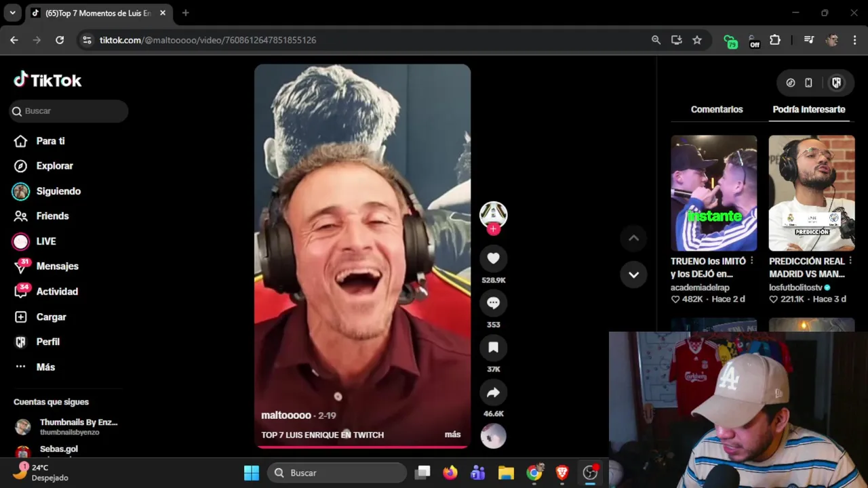Toggle the extension showing Off badge

pyautogui.click(x=753, y=41)
